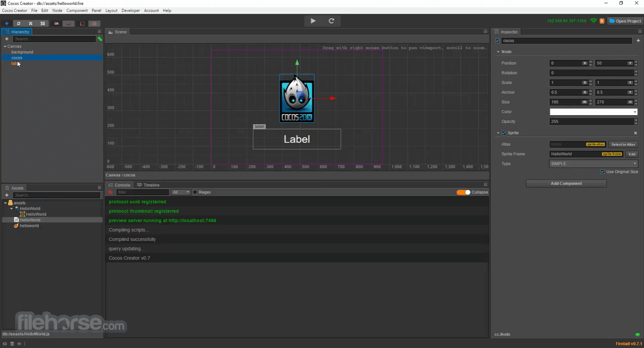Collapse the Node section in Inspector
644x348 pixels.
pyautogui.click(x=498, y=52)
